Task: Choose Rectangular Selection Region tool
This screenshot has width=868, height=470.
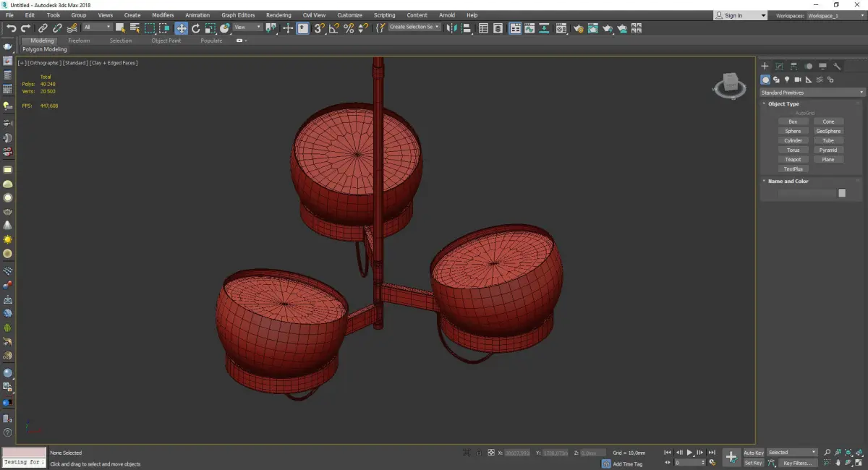Action: (x=150, y=28)
